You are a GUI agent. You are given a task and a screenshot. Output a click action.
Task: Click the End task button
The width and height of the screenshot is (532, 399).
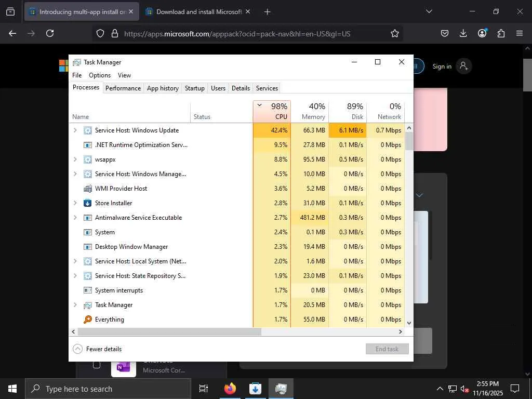(387, 349)
